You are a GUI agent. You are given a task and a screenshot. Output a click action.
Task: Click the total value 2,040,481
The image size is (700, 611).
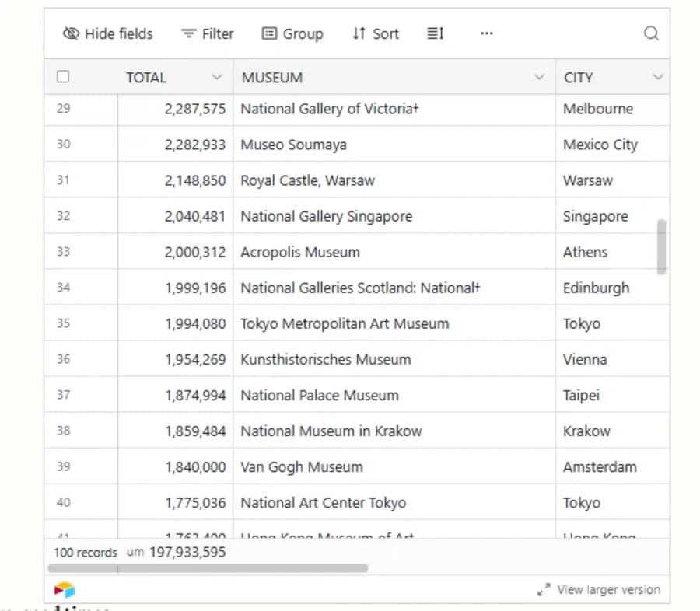[195, 216]
